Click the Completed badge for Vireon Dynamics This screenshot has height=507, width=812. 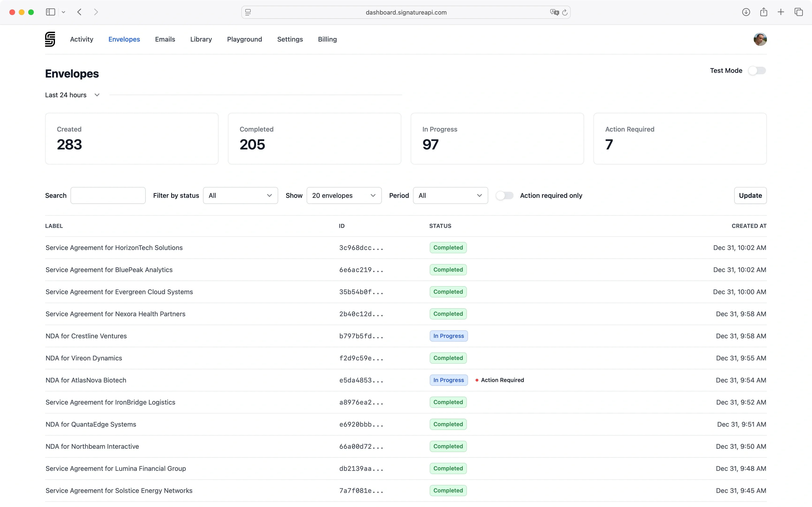click(x=448, y=358)
